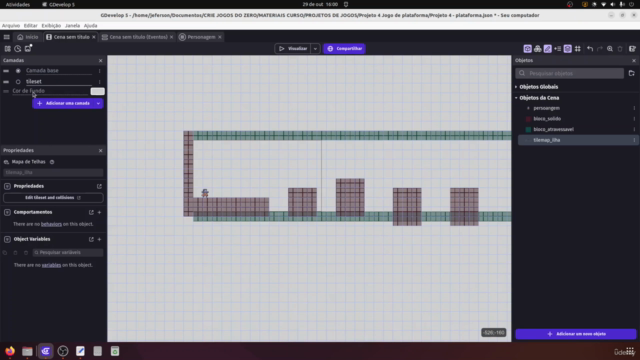The width and height of the screenshot is (640, 360).
Task: Open the project manager hamburger menu
Action: click(x=7, y=37)
